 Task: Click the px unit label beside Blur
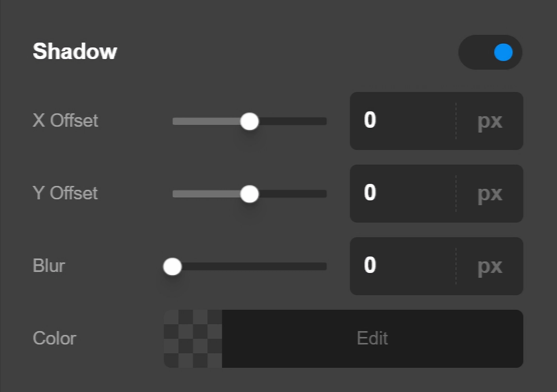(x=491, y=266)
